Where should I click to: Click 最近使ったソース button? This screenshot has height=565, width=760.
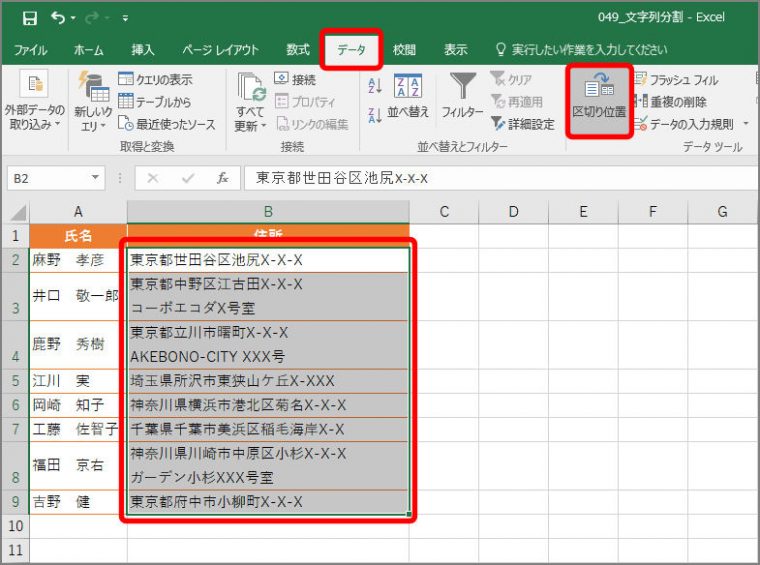(167, 124)
